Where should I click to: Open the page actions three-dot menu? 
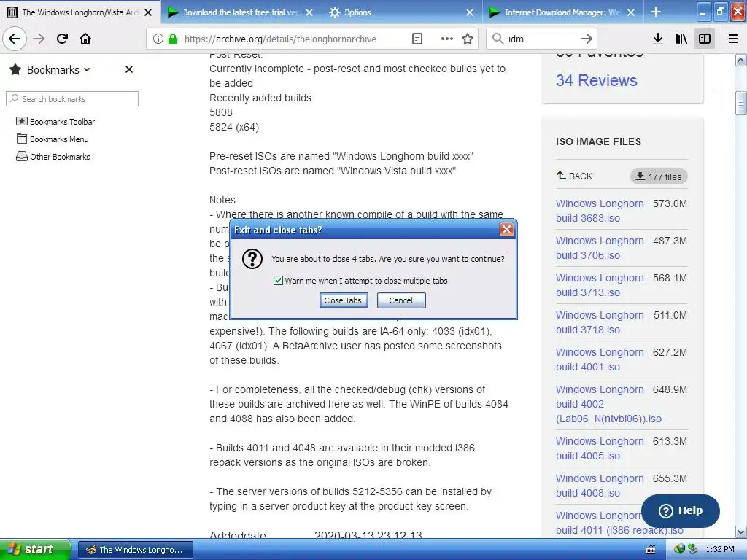(x=447, y=39)
